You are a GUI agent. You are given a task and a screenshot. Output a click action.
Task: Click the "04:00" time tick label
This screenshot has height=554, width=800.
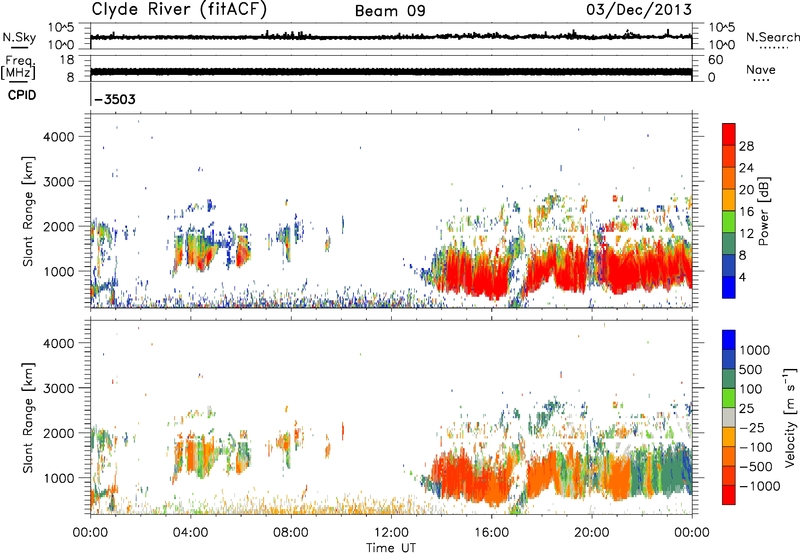(x=190, y=533)
